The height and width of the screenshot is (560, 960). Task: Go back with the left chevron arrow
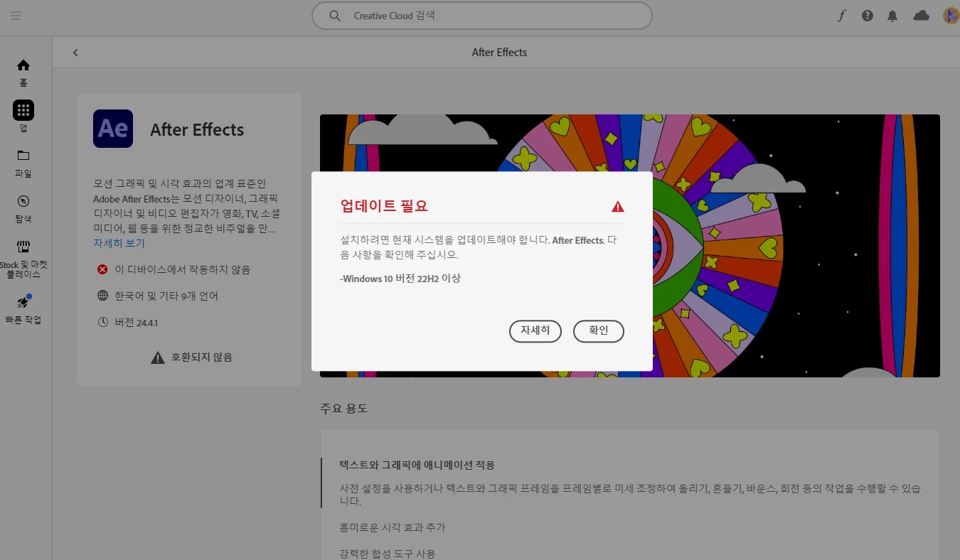(x=75, y=53)
